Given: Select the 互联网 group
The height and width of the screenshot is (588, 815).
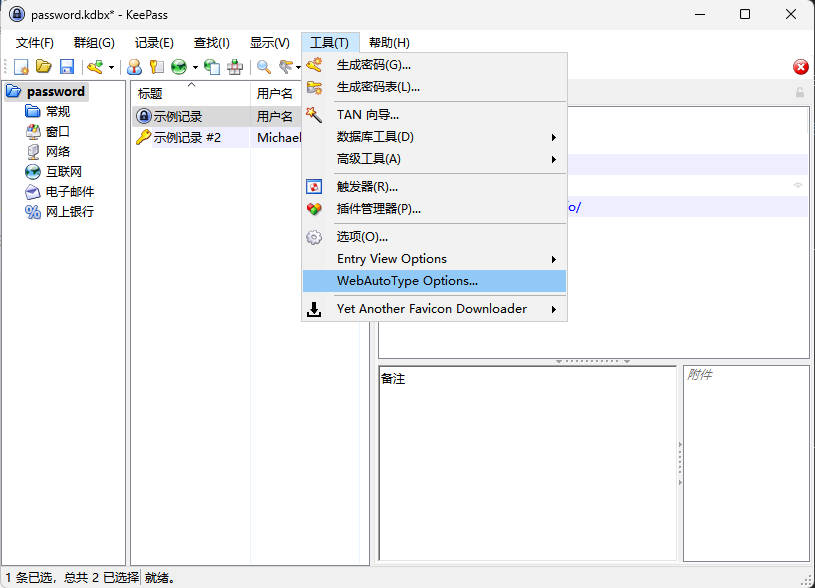Looking at the screenshot, I should coord(64,172).
